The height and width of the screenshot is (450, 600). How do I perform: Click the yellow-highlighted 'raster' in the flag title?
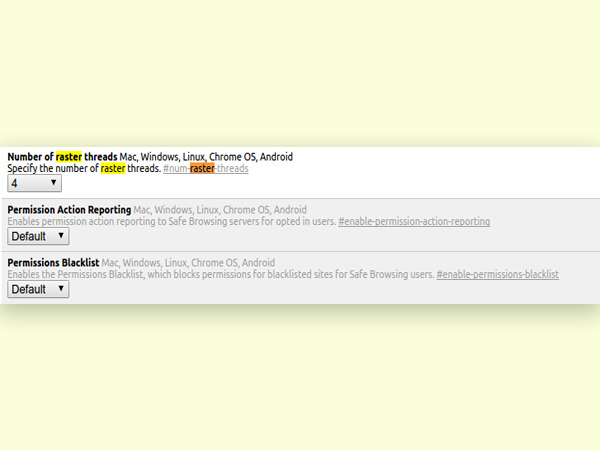(69, 157)
